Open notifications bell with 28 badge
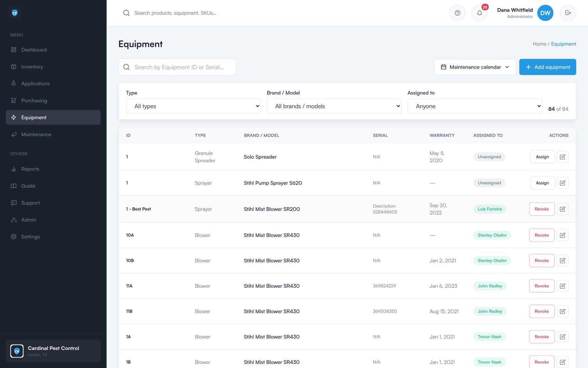This screenshot has width=588, height=368. 480,13
